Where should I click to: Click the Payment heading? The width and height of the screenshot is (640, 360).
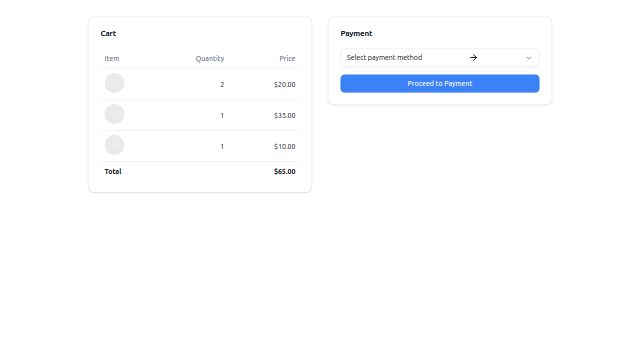356,33
